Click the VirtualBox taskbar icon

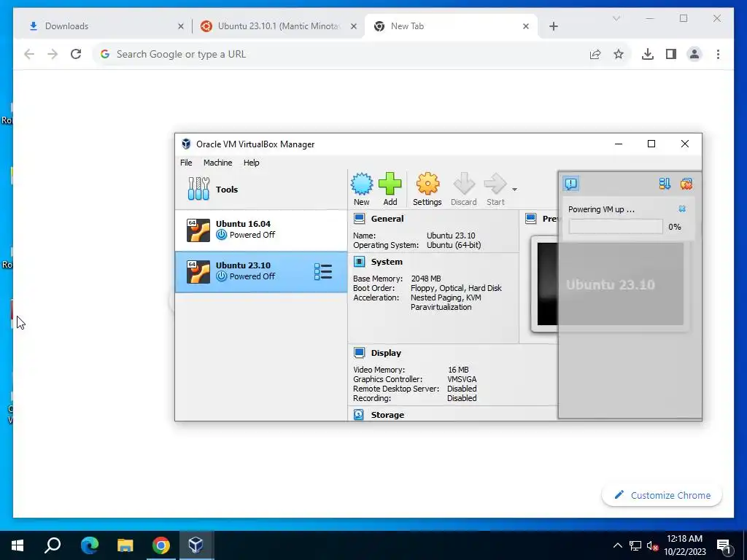[x=196, y=545]
